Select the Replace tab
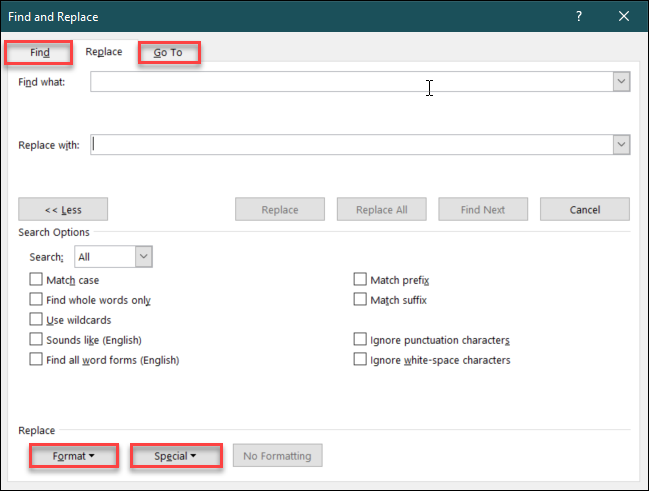This screenshot has width=649, height=491. [x=104, y=52]
